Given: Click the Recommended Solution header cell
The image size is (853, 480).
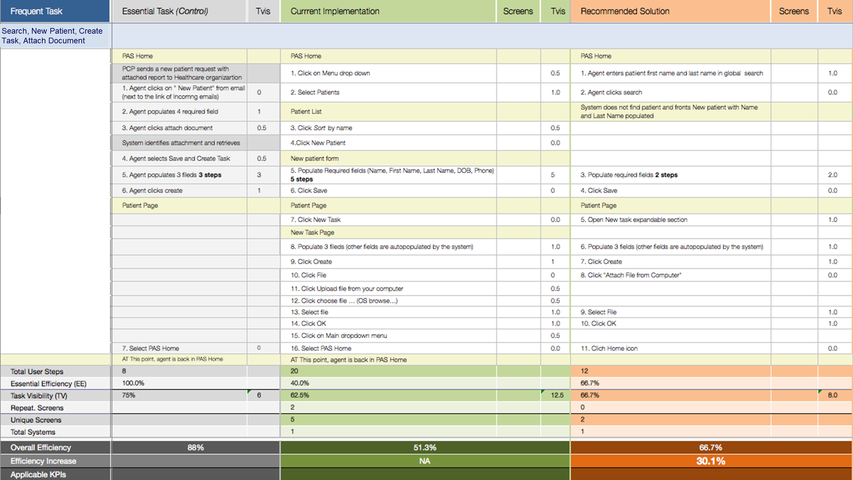Looking at the screenshot, I should pyautogui.click(x=670, y=11).
